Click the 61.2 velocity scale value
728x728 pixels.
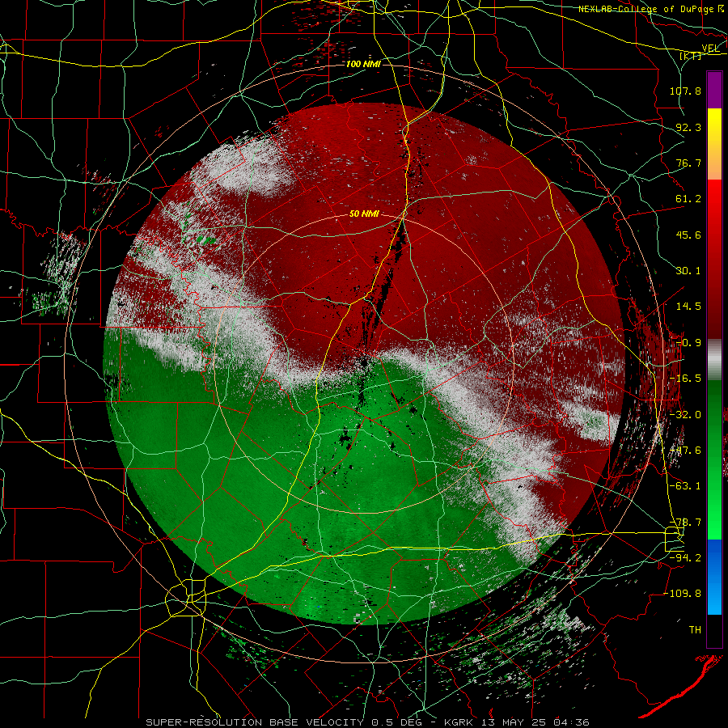pyautogui.click(x=688, y=199)
